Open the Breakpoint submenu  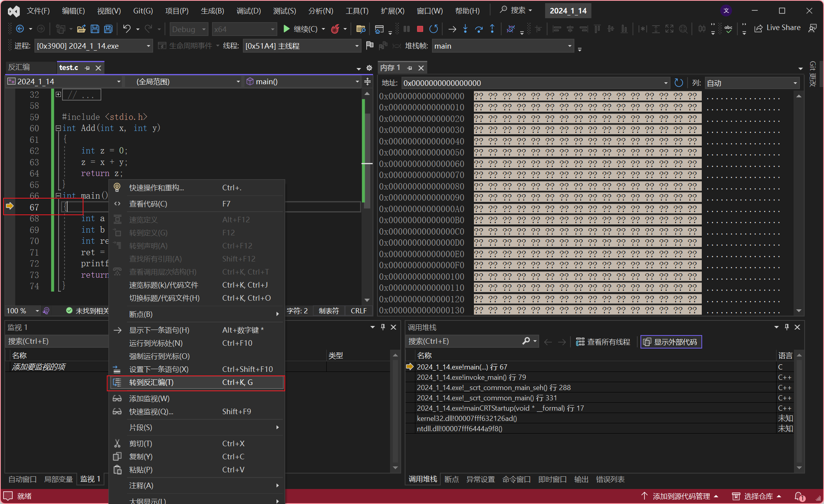click(x=197, y=314)
